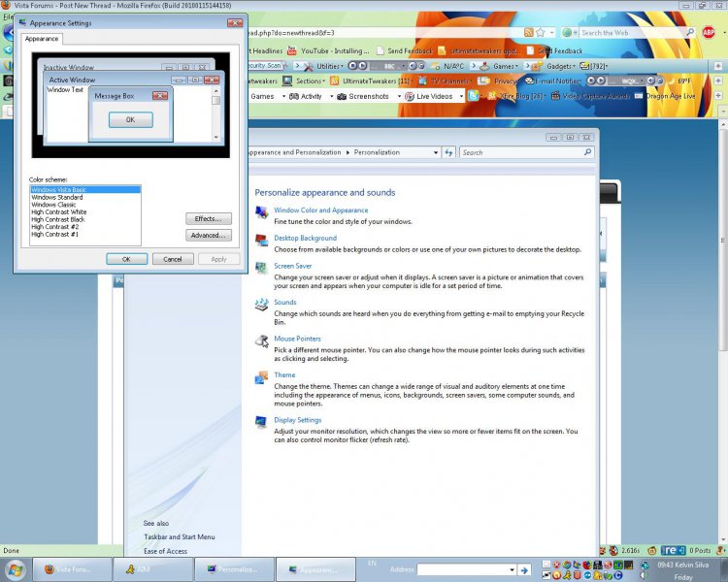
Task: Select the Appearance tab
Action: point(42,39)
